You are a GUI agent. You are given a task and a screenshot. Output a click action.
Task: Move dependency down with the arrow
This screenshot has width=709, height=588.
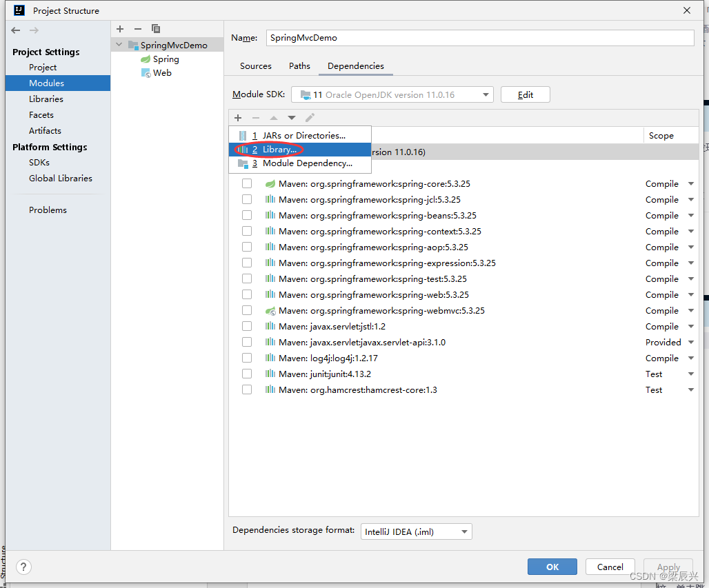coord(292,118)
